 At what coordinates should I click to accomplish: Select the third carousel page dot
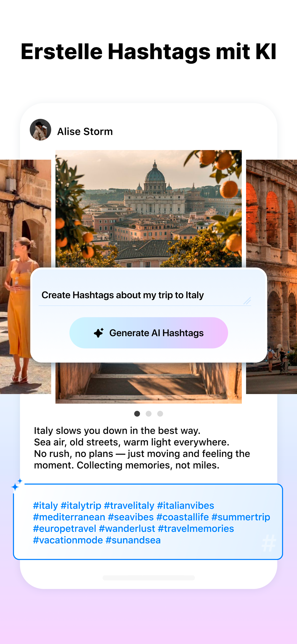pos(160,414)
